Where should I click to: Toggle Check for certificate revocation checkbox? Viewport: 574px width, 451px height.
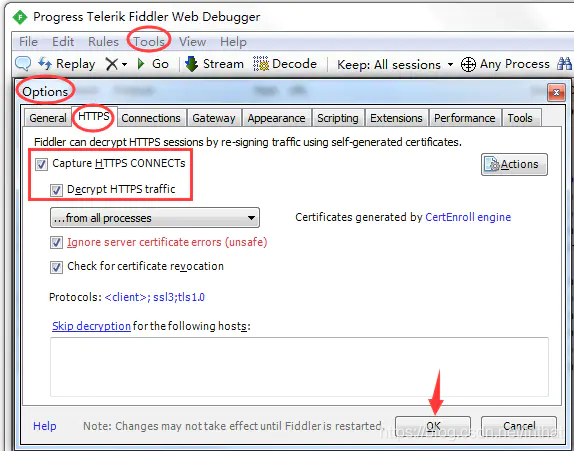click(x=56, y=267)
